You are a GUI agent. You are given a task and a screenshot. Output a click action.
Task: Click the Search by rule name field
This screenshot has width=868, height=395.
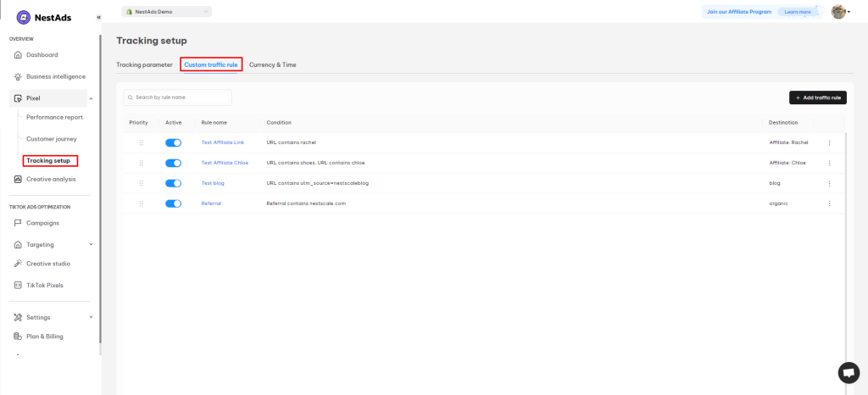[x=177, y=97]
